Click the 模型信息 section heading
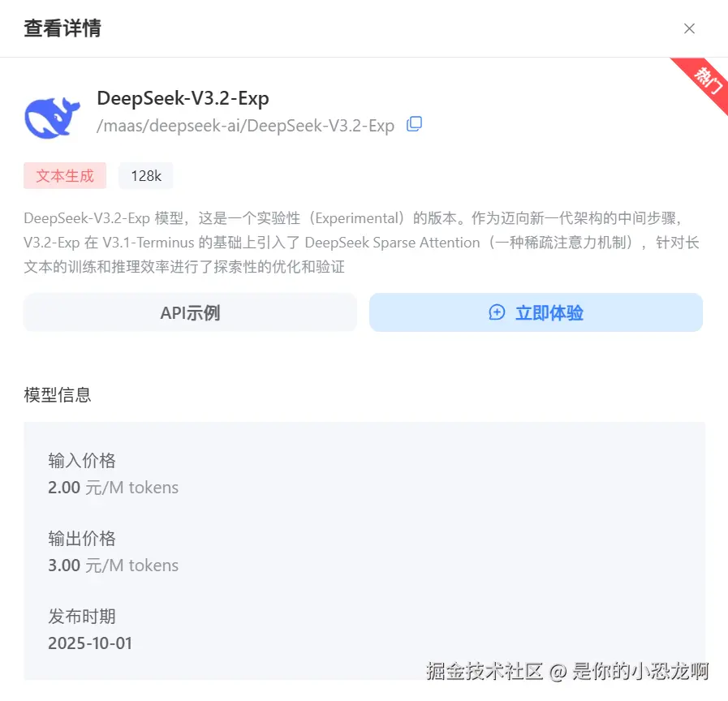 58,395
